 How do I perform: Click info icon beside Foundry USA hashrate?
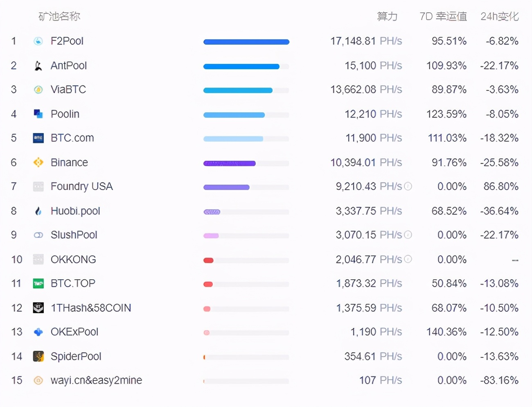408,186
